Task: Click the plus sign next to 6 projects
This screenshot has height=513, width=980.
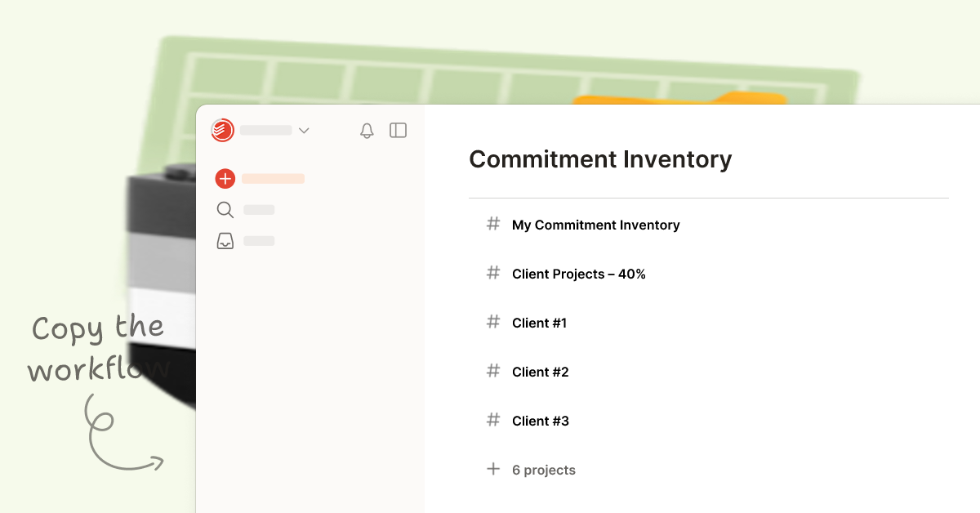Action: 493,469
